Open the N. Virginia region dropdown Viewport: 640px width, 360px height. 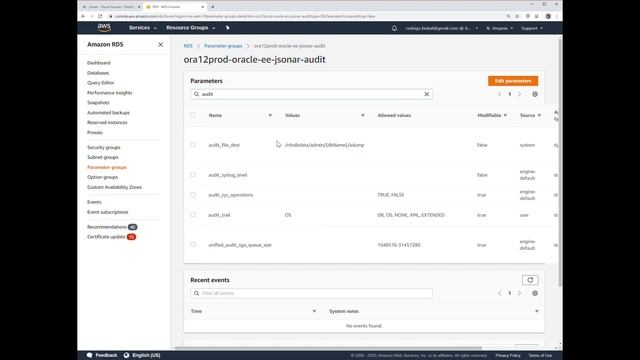pyautogui.click(x=499, y=28)
